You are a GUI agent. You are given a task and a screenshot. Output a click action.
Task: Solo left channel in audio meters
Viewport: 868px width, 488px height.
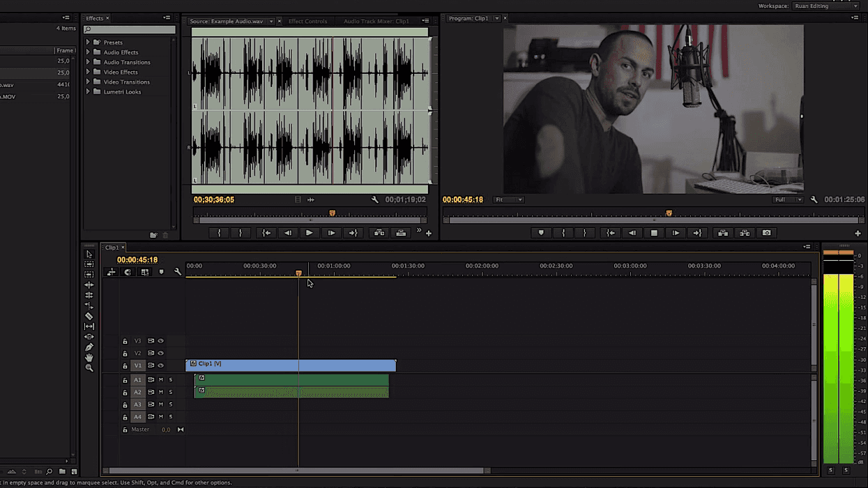click(x=830, y=471)
